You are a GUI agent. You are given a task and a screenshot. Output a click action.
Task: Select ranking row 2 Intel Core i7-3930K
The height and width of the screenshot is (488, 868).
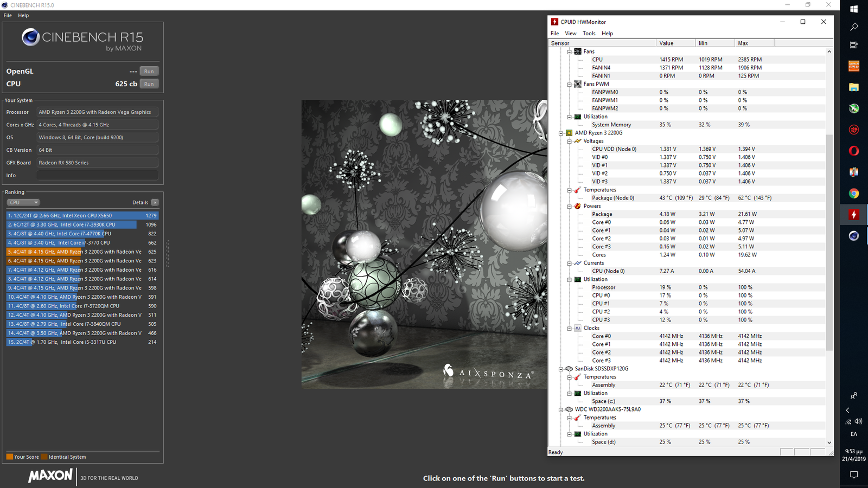[82, 224]
